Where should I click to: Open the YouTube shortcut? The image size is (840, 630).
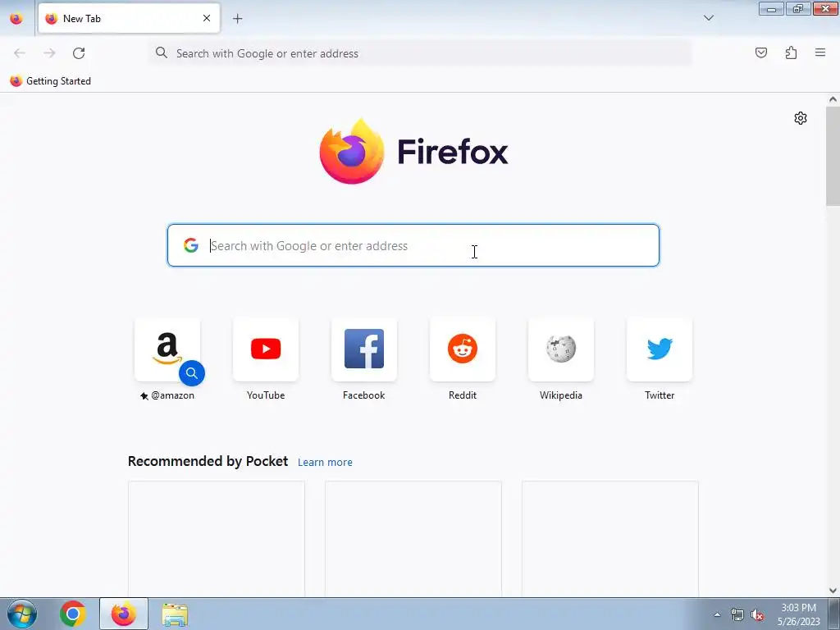[266, 349]
